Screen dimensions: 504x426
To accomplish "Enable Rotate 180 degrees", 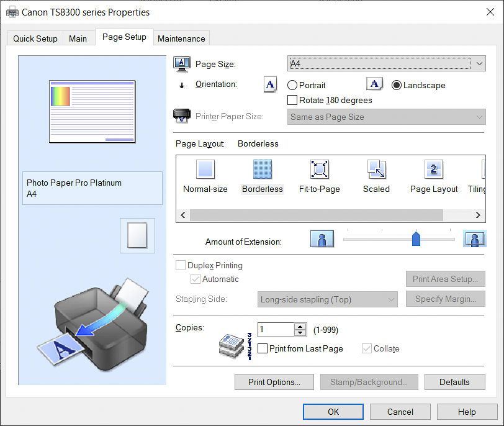I will pyautogui.click(x=292, y=100).
